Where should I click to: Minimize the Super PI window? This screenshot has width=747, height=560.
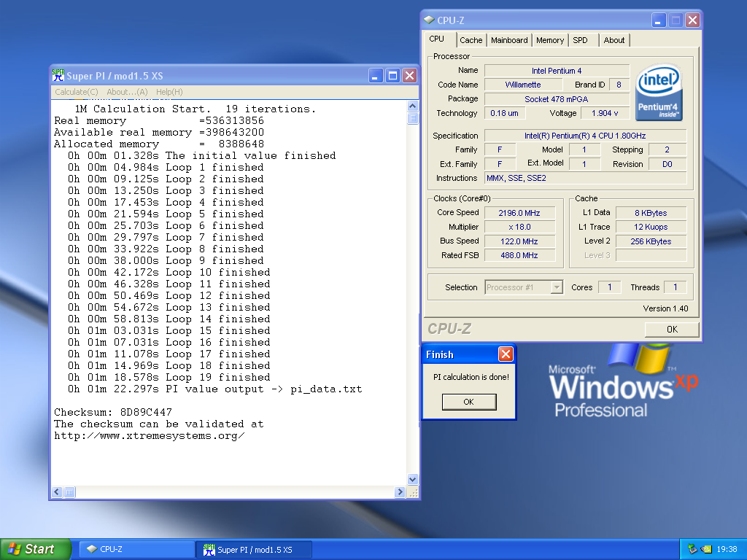pos(376,75)
